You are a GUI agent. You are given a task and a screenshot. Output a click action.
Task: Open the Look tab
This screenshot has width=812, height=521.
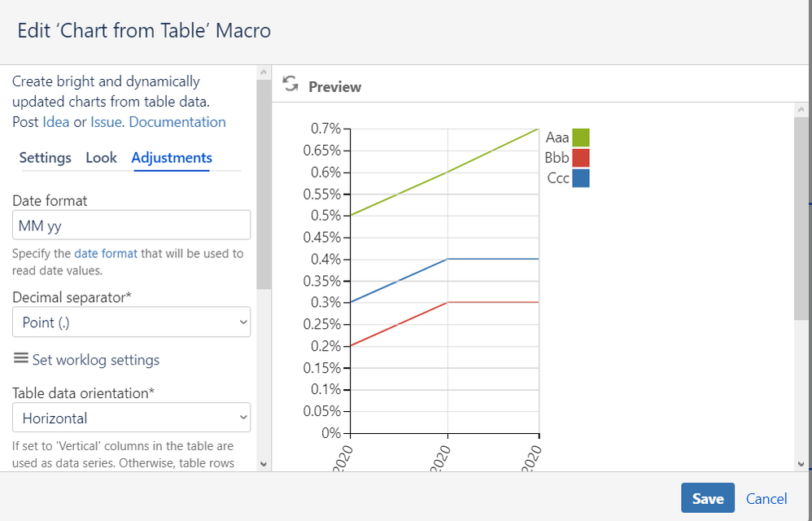tap(102, 158)
